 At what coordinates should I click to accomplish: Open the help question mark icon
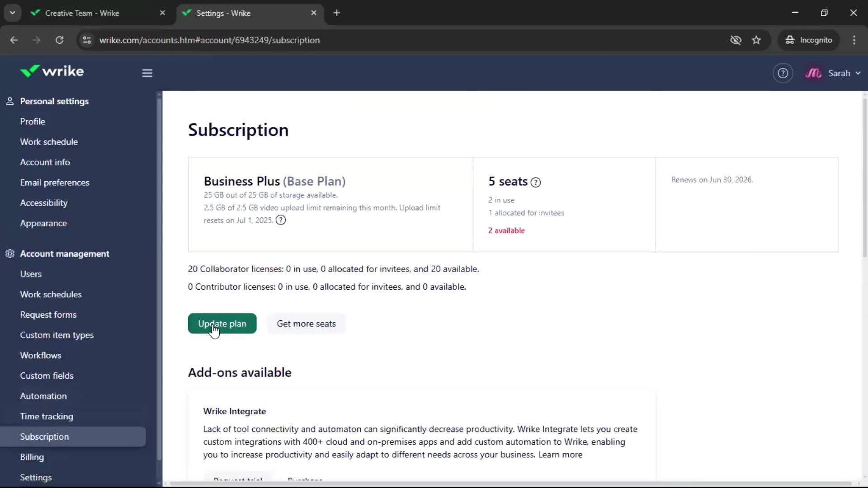783,73
